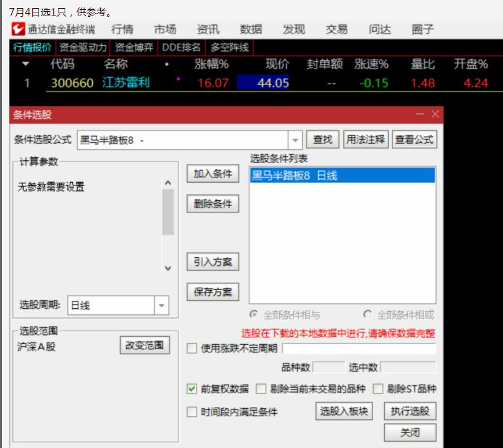Screen dimensions: 503x448
Task: Check 时间段内满足条件 checkbox
Action: point(192,412)
